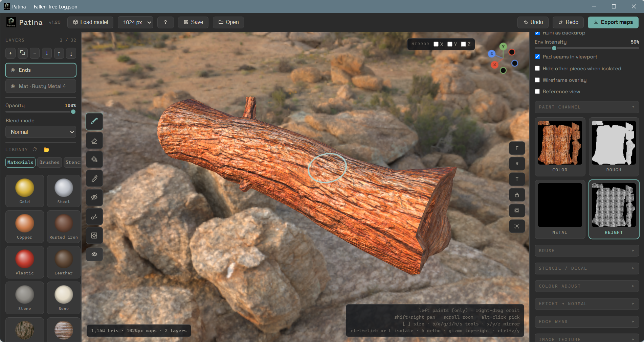The height and width of the screenshot is (342, 644).
Task: Toggle visibility of Ends layer
Action: pyautogui.click(x=13, y=70)
